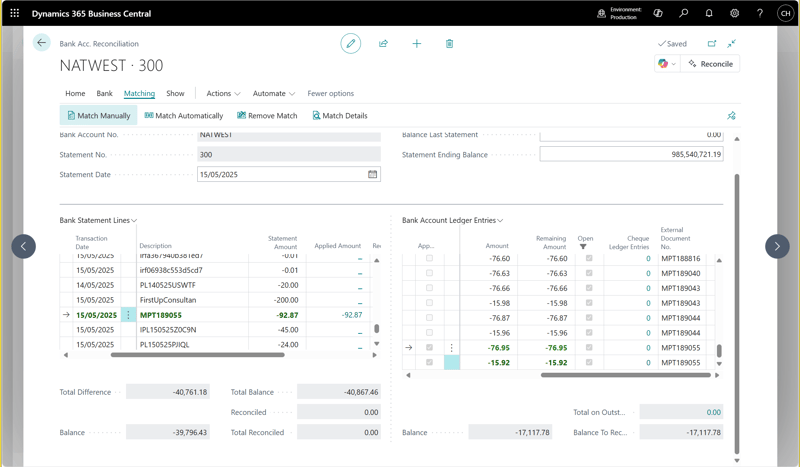This screenshot has height=467, width=800.
Task: Click the share icon in header
Action: (383, 44)
